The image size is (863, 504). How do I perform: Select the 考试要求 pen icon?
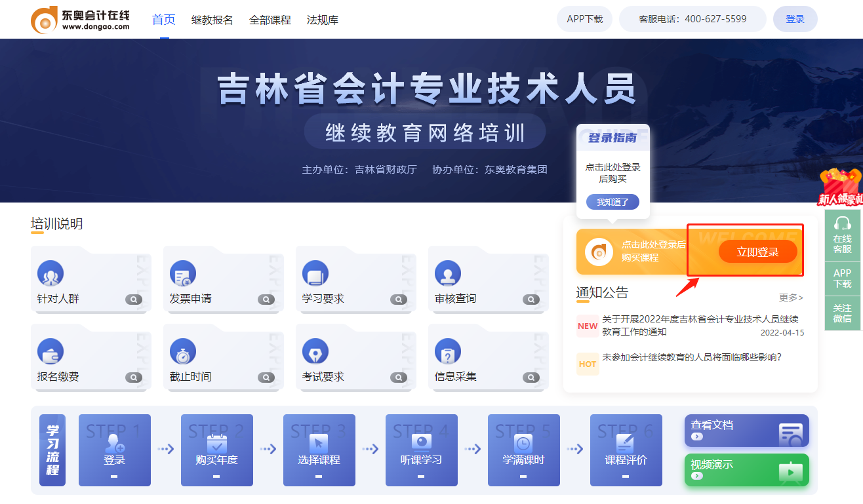(315, 351)
